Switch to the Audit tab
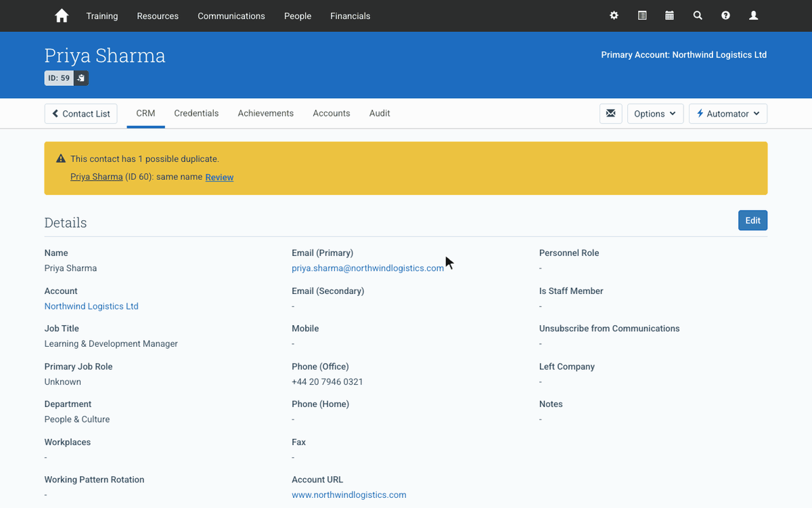The image size is (812, 508). [x=380, y=113]
